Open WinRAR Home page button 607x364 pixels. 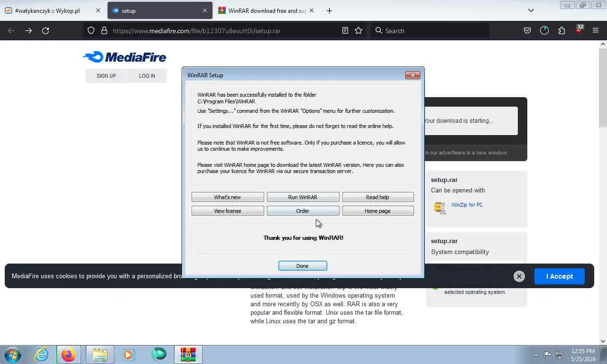[x=377, y=211]
